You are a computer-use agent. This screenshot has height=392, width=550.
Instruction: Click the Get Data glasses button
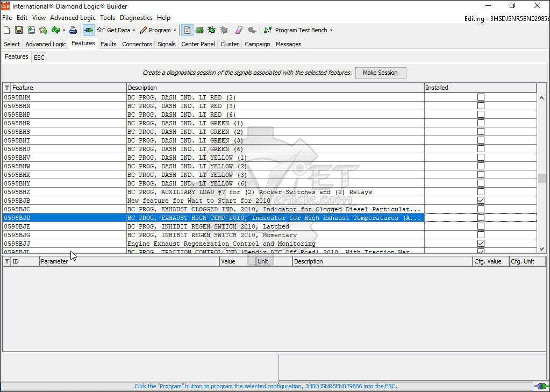tap(113, 30)
